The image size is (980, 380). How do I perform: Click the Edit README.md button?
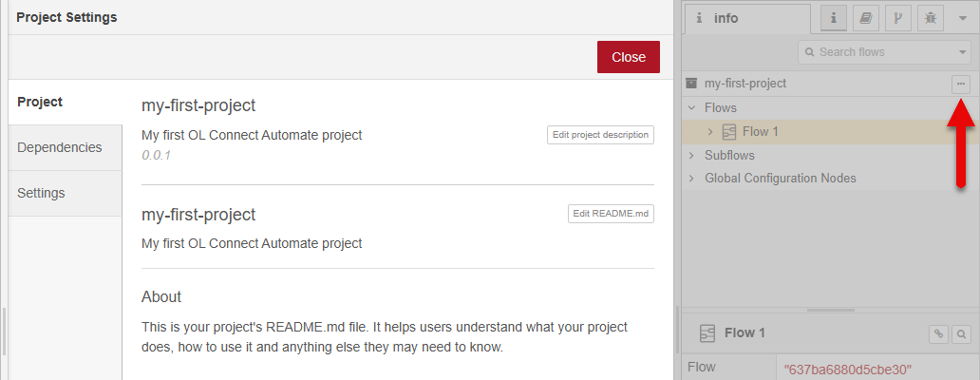[611, 214]
